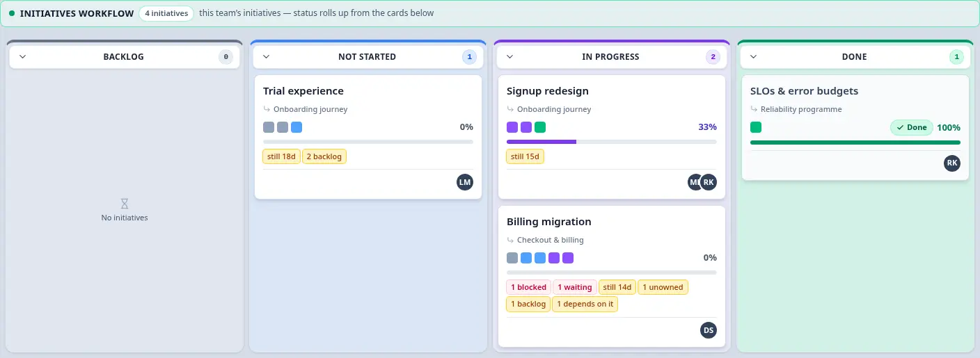Click the LM avatar on Trial experience
The width and height of the screenshot is (980, 358).
tap(465, 182)
